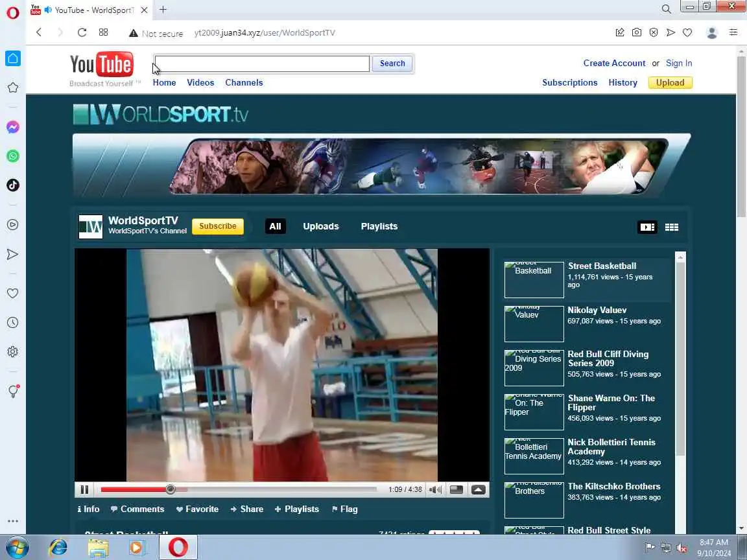747x560 pixels.
Task: Open TikTok in Opera sidebar
Action: (13, 185)
